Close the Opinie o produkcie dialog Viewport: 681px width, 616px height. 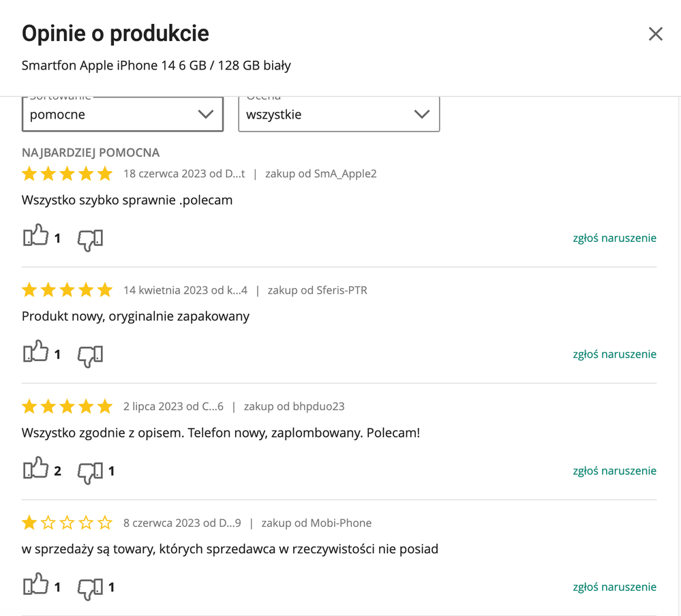click(655, 34)
